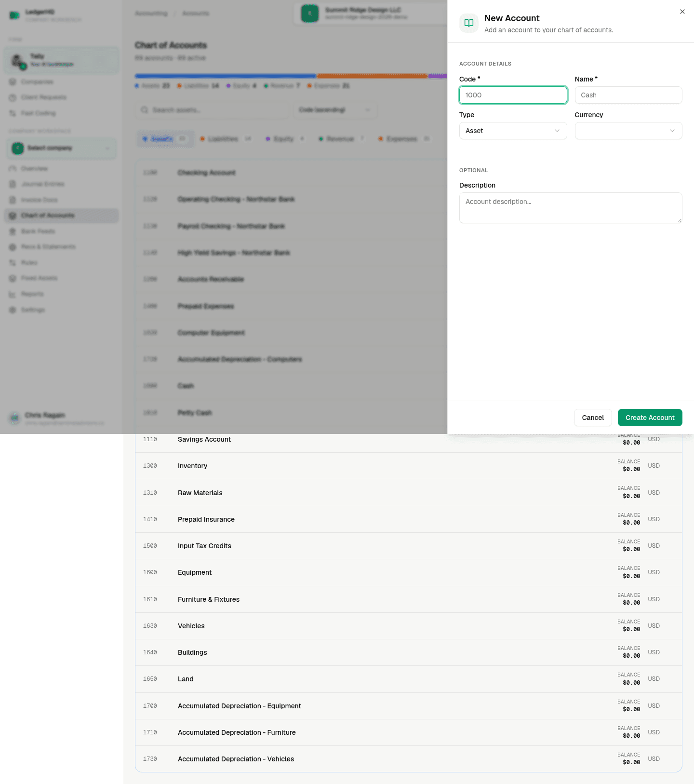
Task: Close the New Account panel with X
Action: [x=682, y=12]
